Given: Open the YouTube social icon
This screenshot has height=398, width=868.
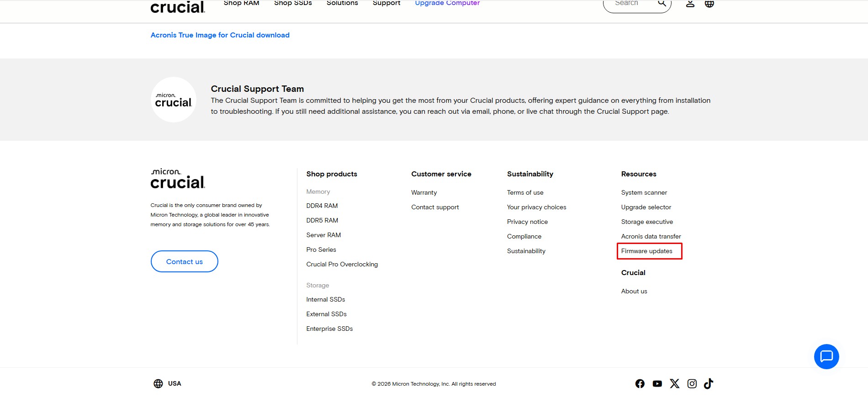Looking at the screenshot, I should tap(657, 384).
